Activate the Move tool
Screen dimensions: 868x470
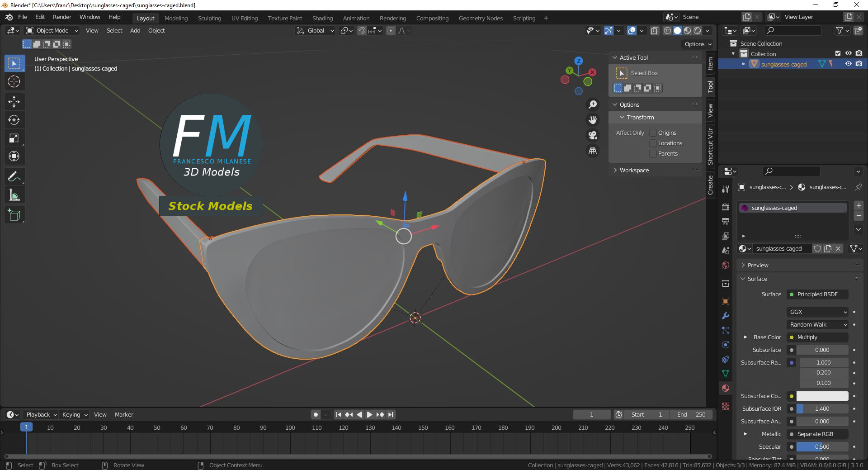pyautogui.click(x=14, y=101)
